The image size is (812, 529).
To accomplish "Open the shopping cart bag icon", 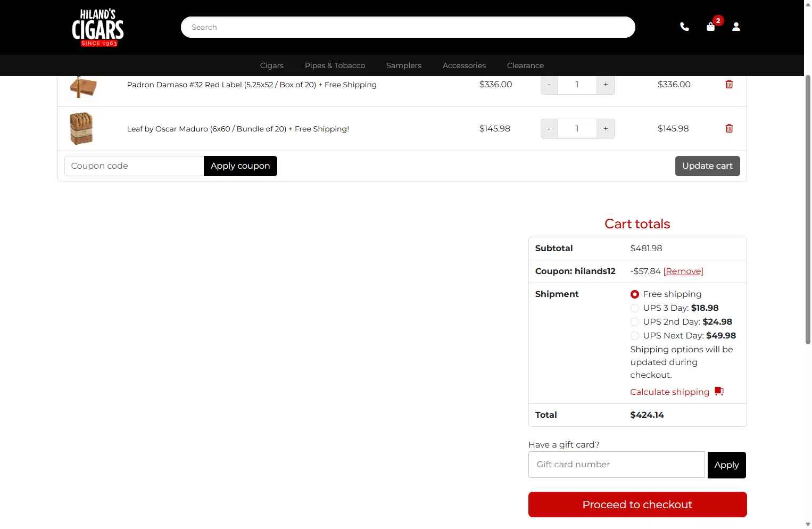I will pos(711,27).
